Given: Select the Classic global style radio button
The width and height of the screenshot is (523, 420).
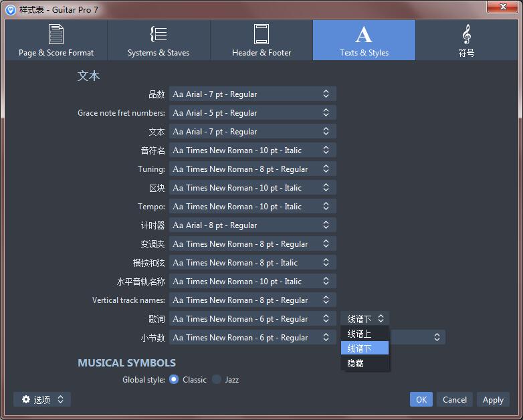Looking at the screenshot, I should point(174,379).
